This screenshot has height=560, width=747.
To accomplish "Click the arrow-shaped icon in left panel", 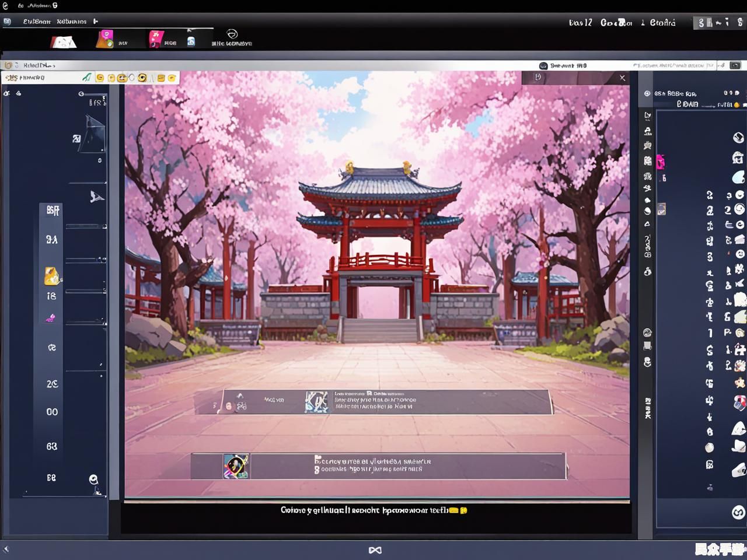I will click(96, 197).
